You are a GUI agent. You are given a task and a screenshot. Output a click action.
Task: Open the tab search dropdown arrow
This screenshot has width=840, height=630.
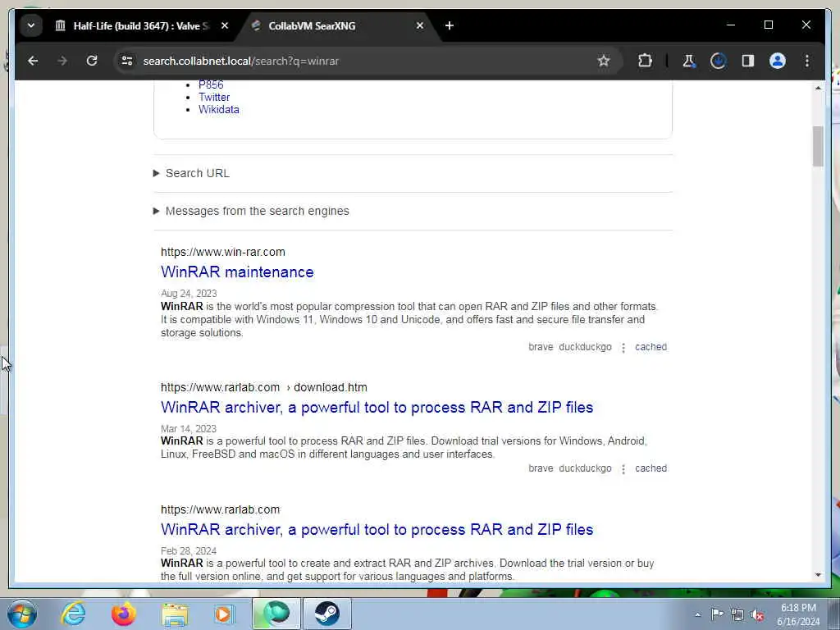pos(31,25)
